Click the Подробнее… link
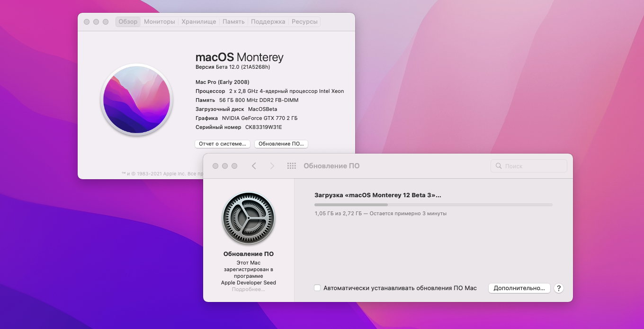This screenshot has width=644, height=329. 249,289
